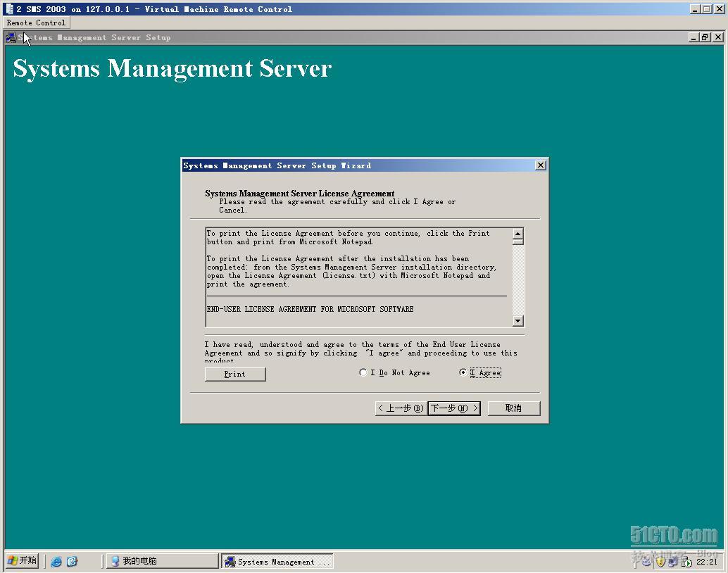
Task: Go to the next step with 下一步(N)
Action: (454, 408)
